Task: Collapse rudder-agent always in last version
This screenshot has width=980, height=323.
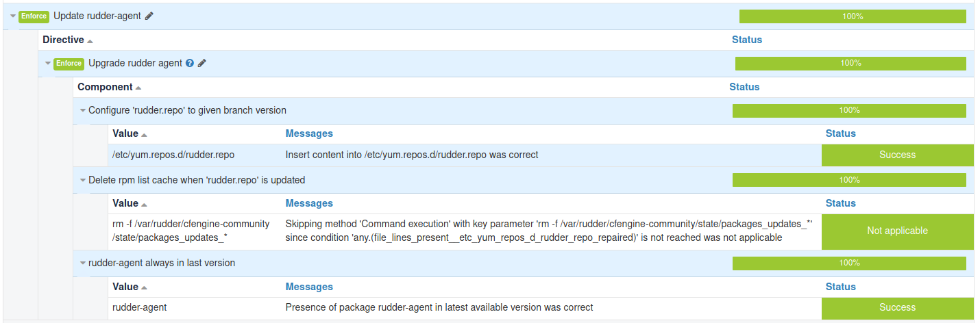Action: (x=83, y=263)
